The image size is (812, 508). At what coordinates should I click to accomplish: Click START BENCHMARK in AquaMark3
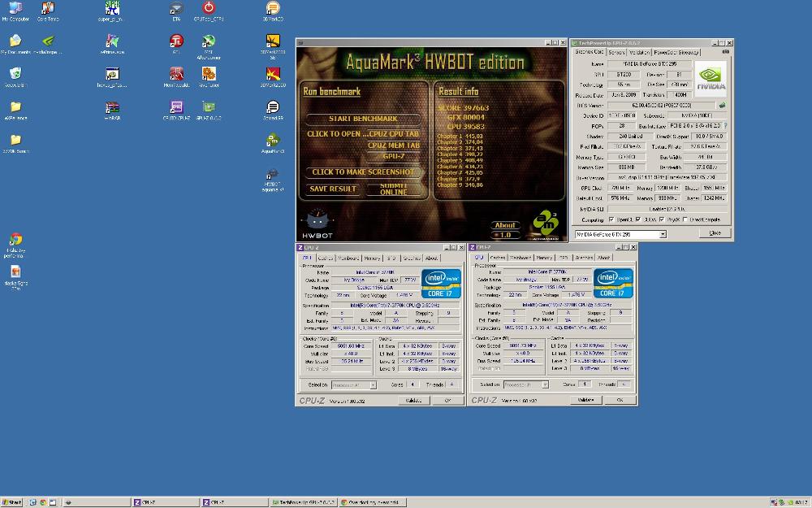[363, 119]
